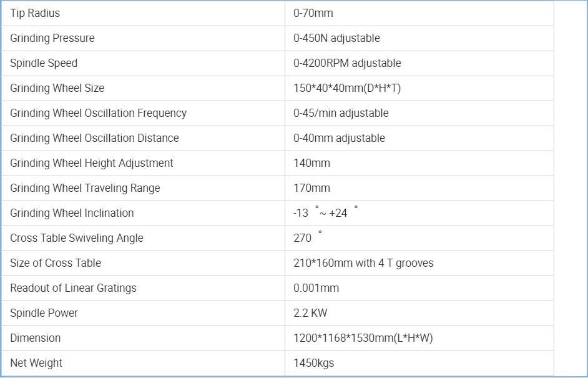Click the "Tip Radius" label cell
The image size is (588, 378).
35,13
